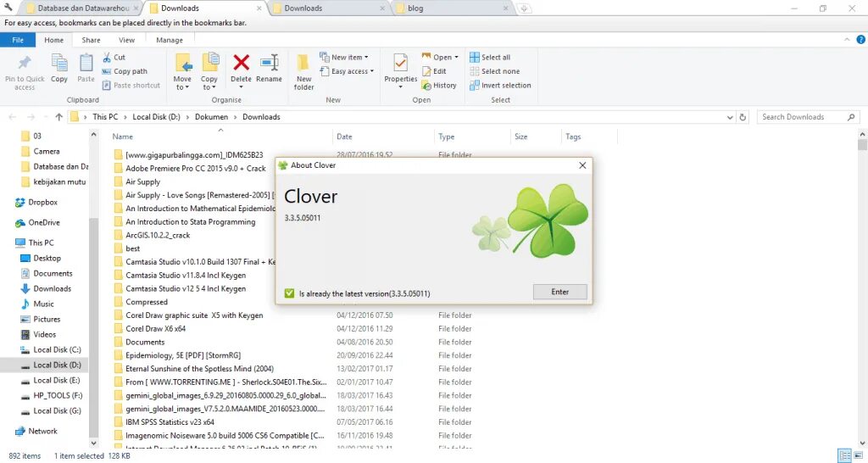
Task: Select Local Disk (C:) in the navigation pane
Action: (x=57, y=349)
